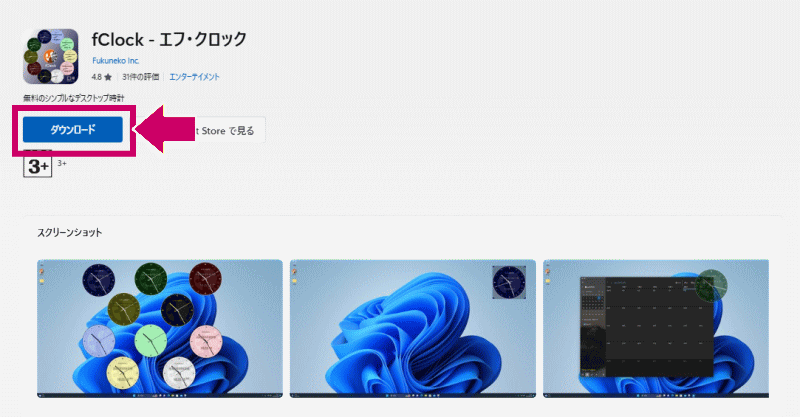Select the fClock - エフ・クロック title text

click(x=169, y=40)
